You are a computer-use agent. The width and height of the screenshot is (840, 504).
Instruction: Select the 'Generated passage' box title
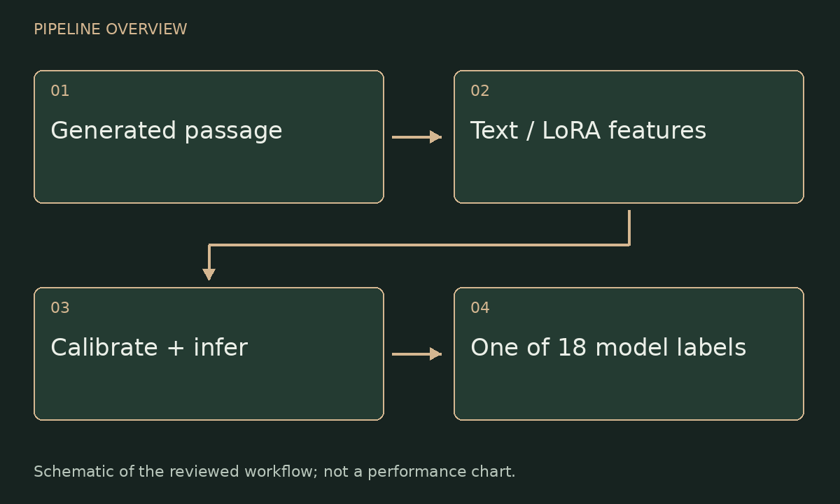click(x=167, y=131)
